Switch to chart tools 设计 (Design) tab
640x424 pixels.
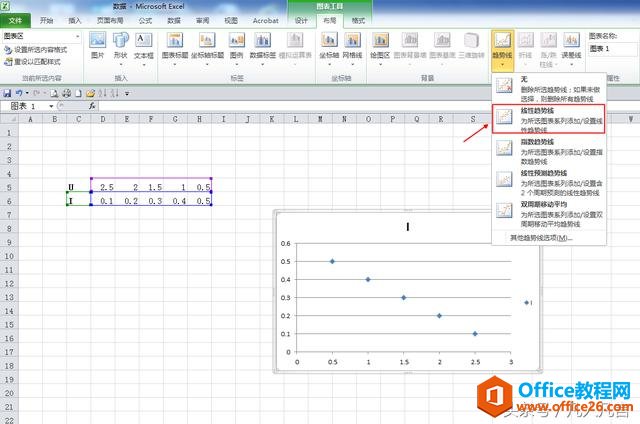point(301,20)
